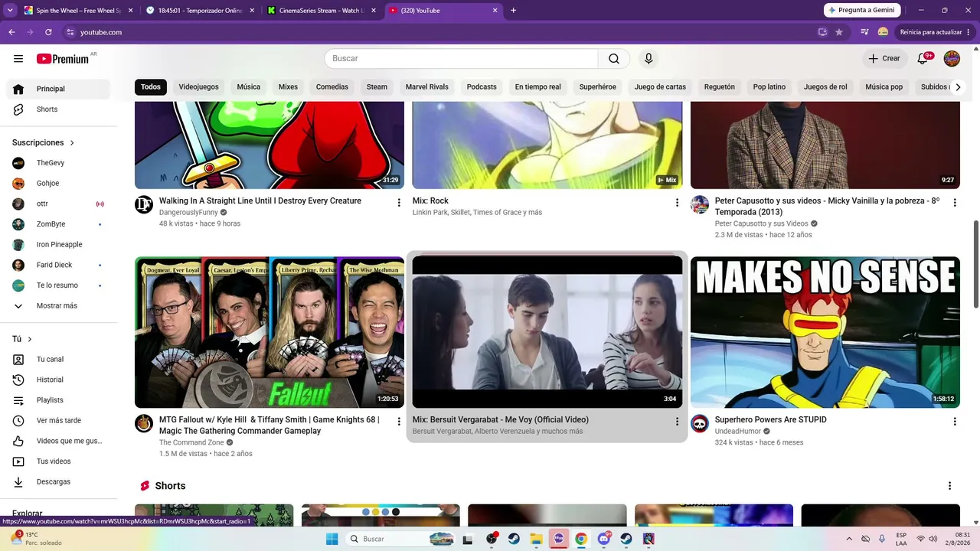Image resolution: width=980 pixels, height=551 pixels.
Task: Open Ver más tarde playlist
Action: [58, 421]
